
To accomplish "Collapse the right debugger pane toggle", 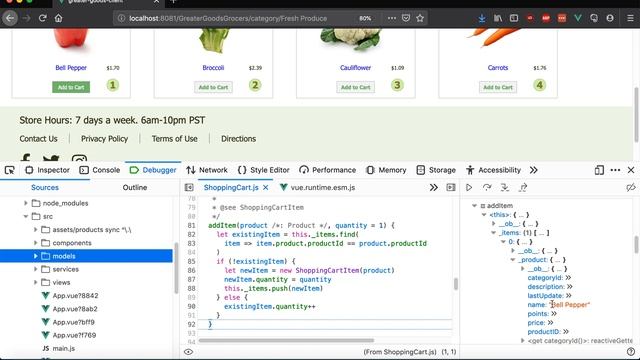I will (451, 187).
